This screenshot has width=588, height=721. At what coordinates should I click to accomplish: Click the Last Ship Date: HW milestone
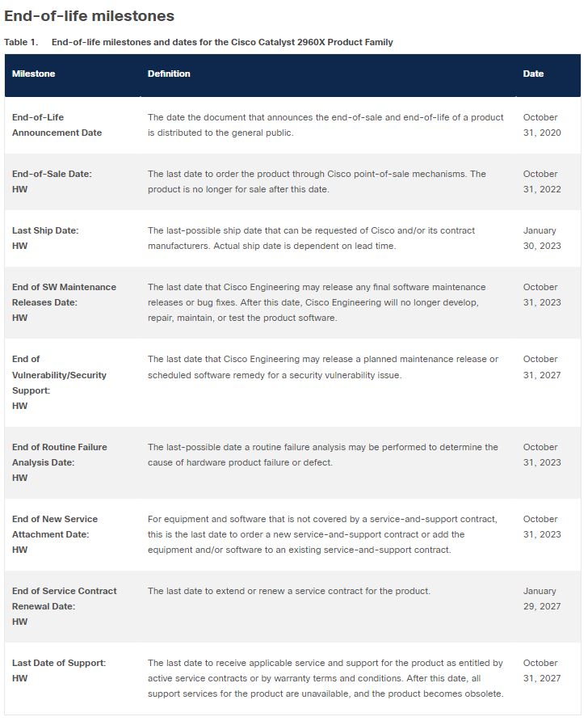click(45, 238)
